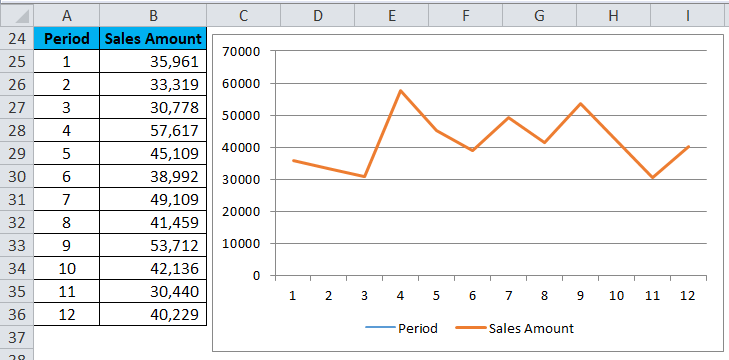Select cell with value 42,136
Screen dimensions: 729x360
(153, 268)
